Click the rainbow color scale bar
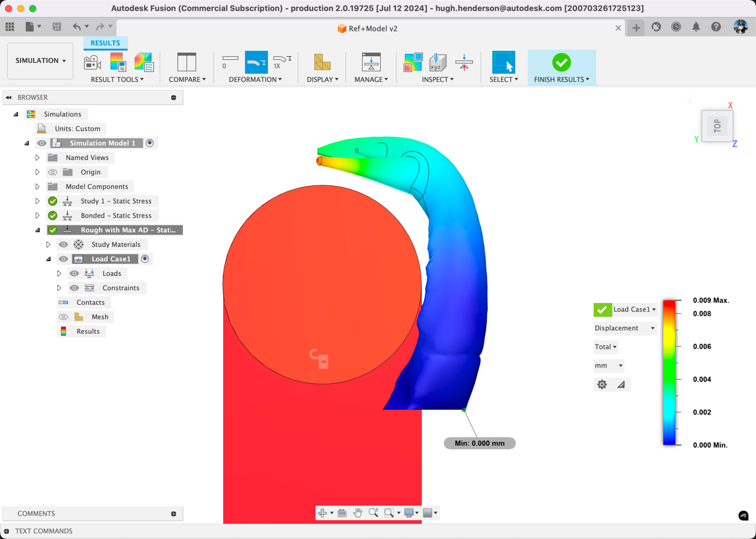Image resolution: width=756 pixels, height=539 pixels. tap(669, 371)
